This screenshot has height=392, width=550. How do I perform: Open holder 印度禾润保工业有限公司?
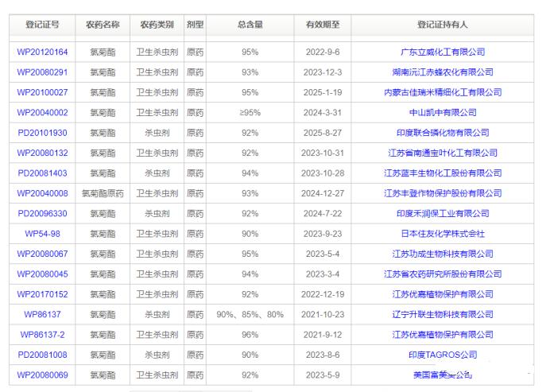[443, 213]
